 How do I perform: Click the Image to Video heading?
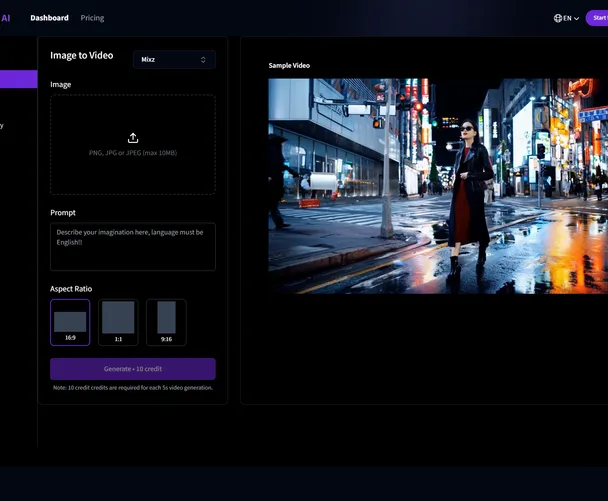82,55
